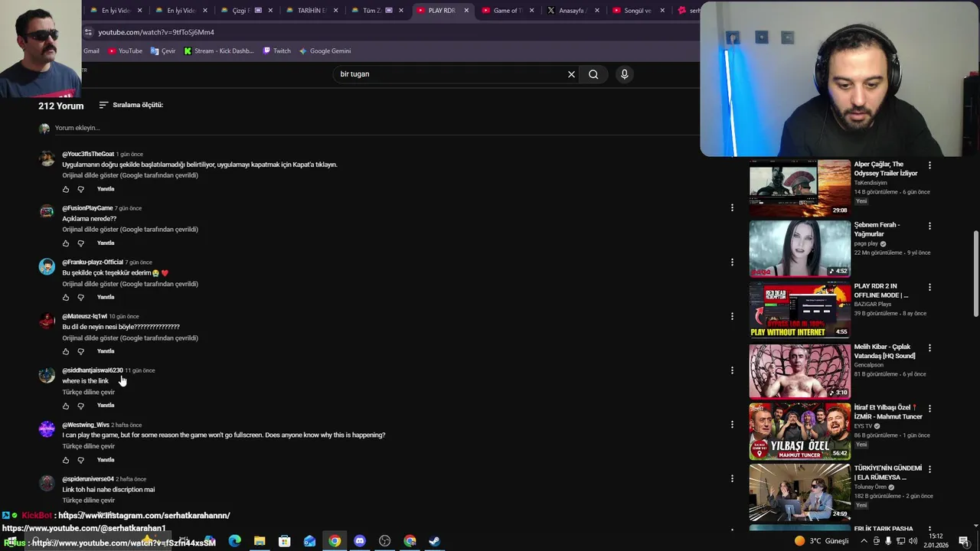Open site information icon in the address bar
The image size is (980, 551).
(88, 32)
